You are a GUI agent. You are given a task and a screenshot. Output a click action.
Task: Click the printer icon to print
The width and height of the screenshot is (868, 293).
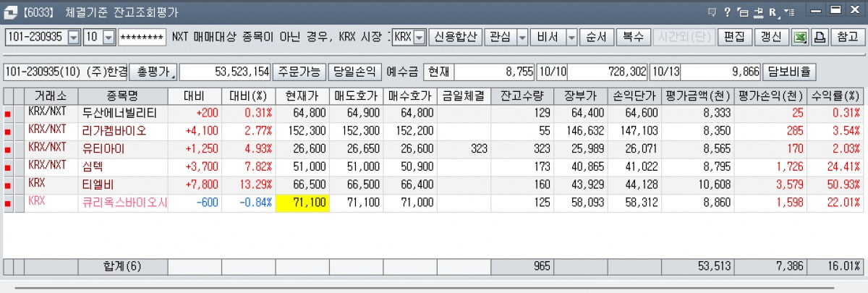point(820,37)
